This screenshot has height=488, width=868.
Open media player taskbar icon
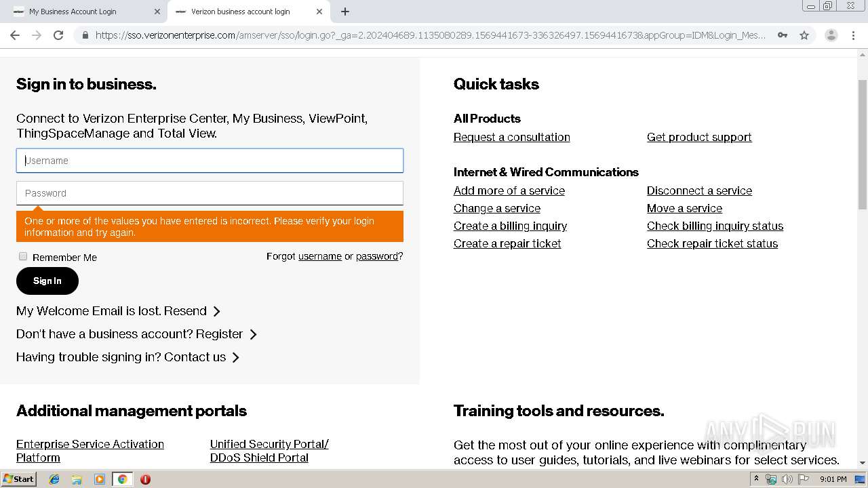[99, 479]
